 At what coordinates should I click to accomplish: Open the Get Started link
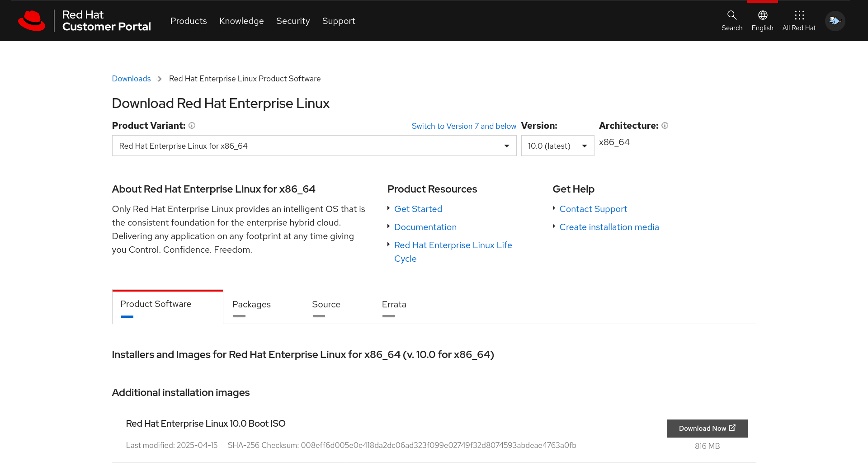coord(418,209)
